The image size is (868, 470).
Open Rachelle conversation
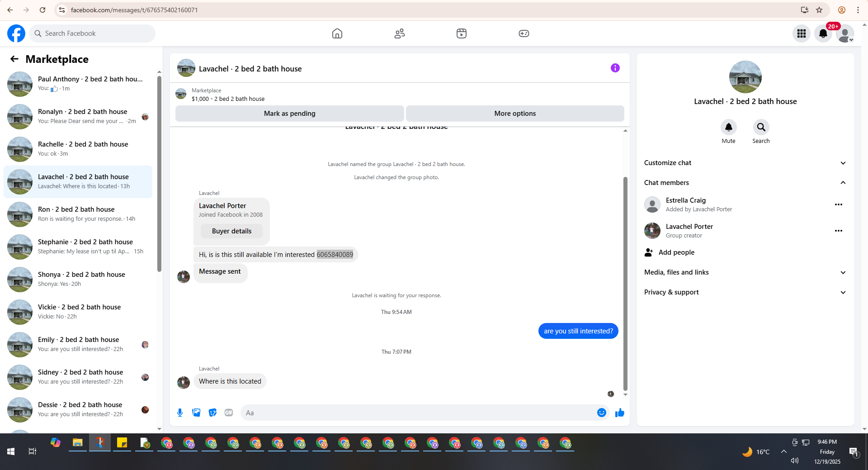(x=78, y=149)
